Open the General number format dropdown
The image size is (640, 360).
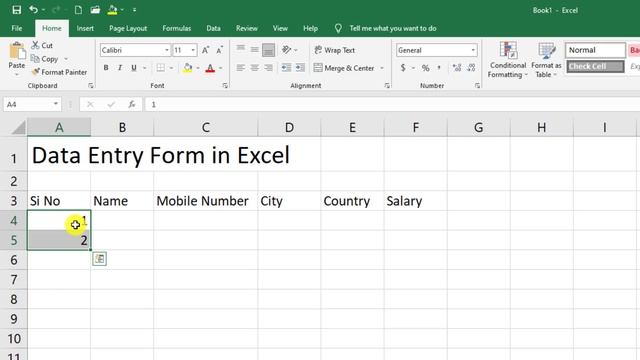pos(473,50)
